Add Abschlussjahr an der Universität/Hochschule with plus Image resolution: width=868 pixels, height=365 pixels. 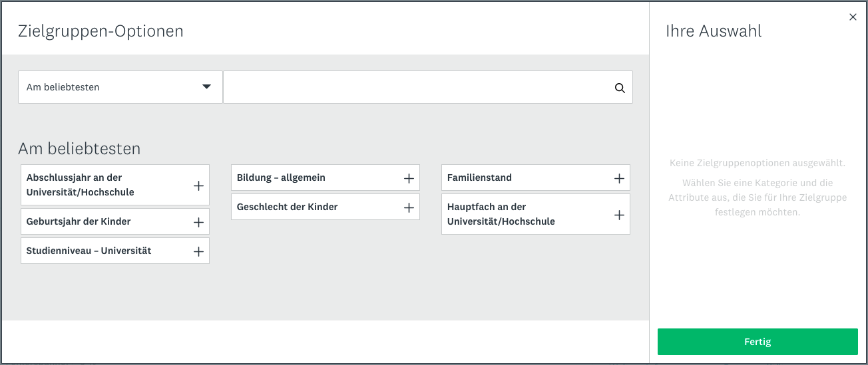[198, 185]
